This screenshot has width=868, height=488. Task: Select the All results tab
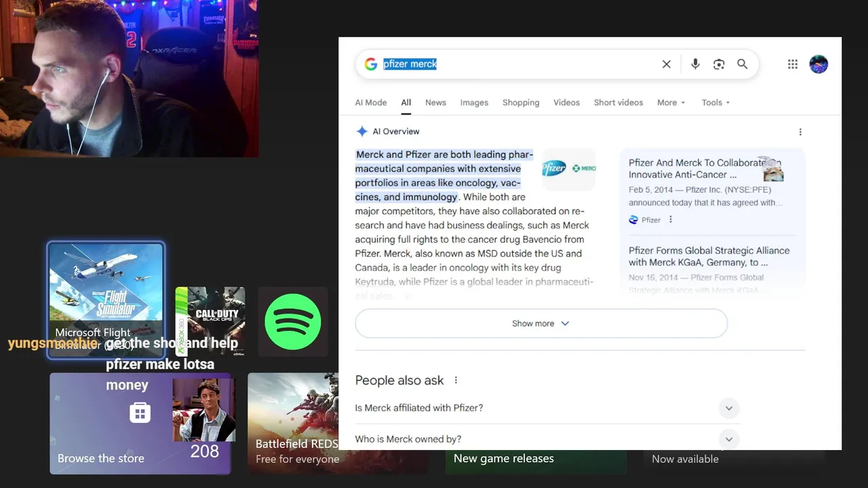[x=406, y=102]
